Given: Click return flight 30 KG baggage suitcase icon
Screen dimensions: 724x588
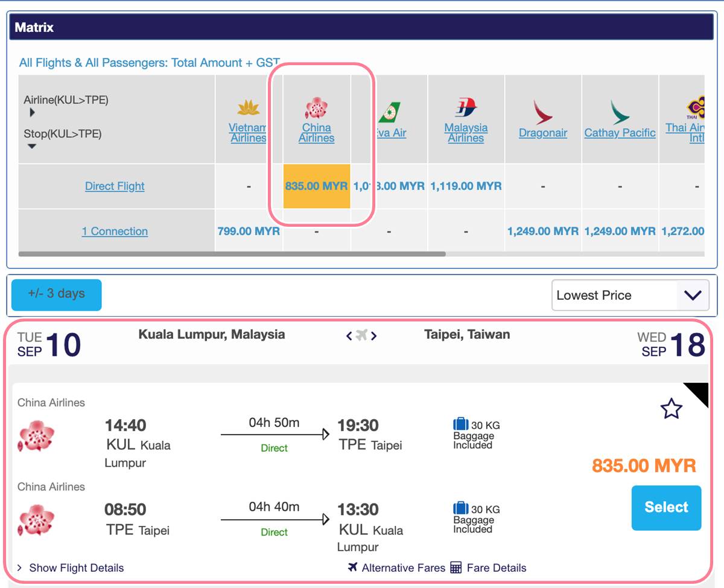Looking at the screenshot, I should [461, 508].
